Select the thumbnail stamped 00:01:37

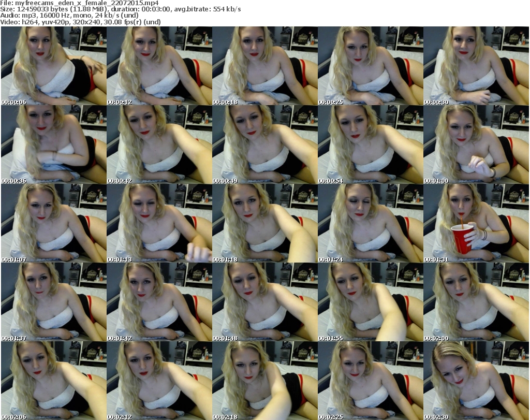(x=54, y=302)
